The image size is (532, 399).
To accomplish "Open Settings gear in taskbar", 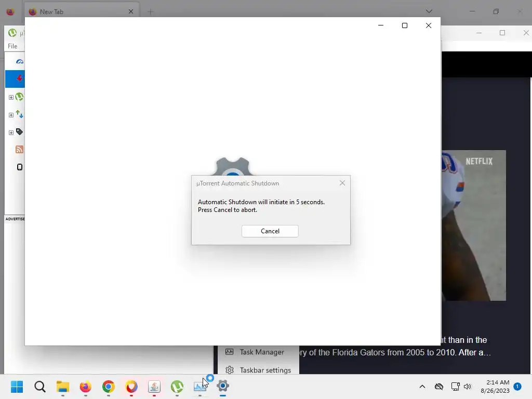I will coord(223,386).
